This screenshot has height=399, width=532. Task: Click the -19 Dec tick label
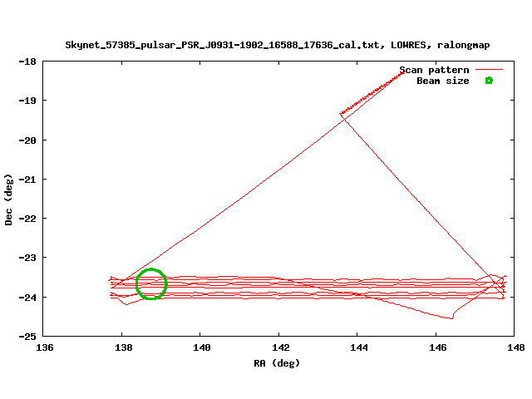[27, 101]
